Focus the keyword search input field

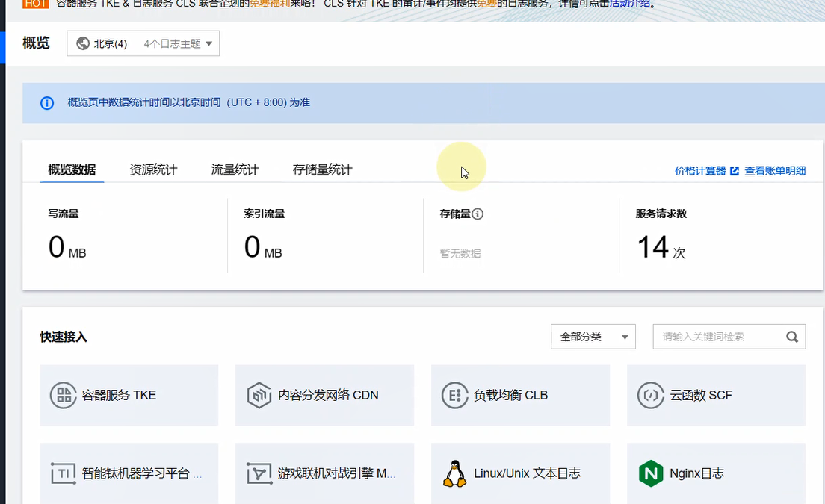pyautogui.click(x=729, y=337)
